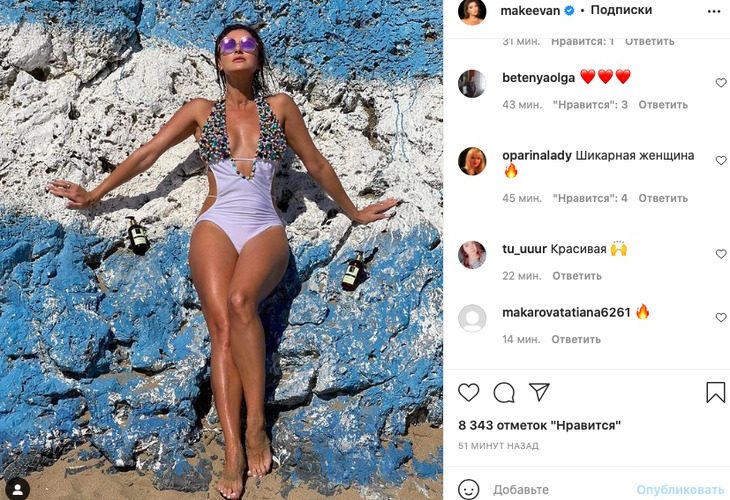Like betenyaolga's comment heart

721,83
